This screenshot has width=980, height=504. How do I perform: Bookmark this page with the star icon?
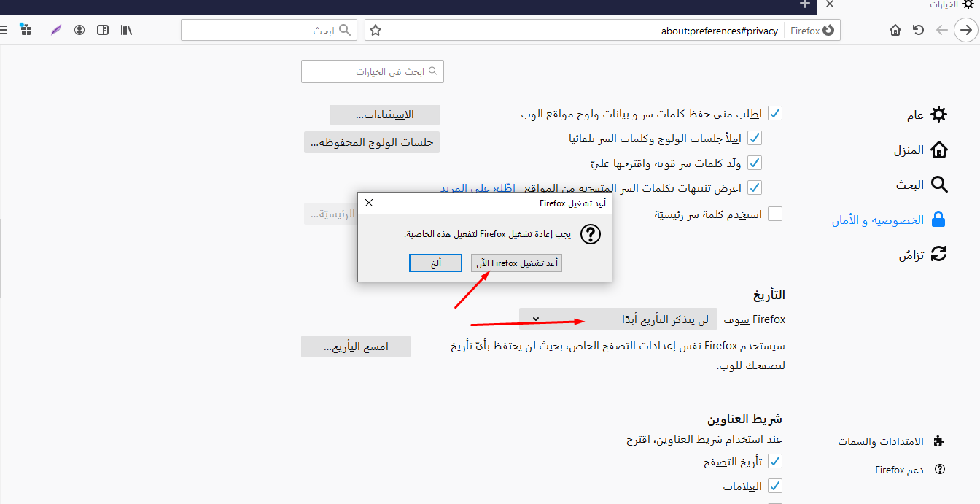[x=376, y=30]
